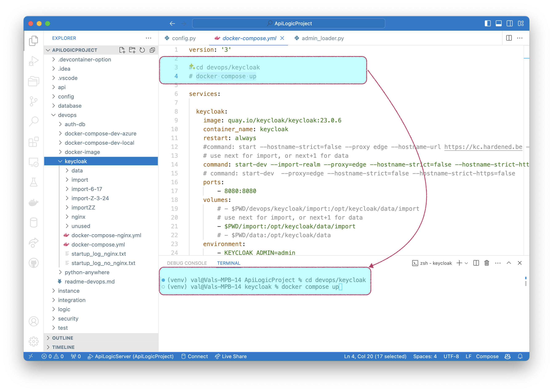Image resolution: width=553 pixels, height=392 pixels.
Task: Select the TERMINAL panel tab
Action: (229, 263)
